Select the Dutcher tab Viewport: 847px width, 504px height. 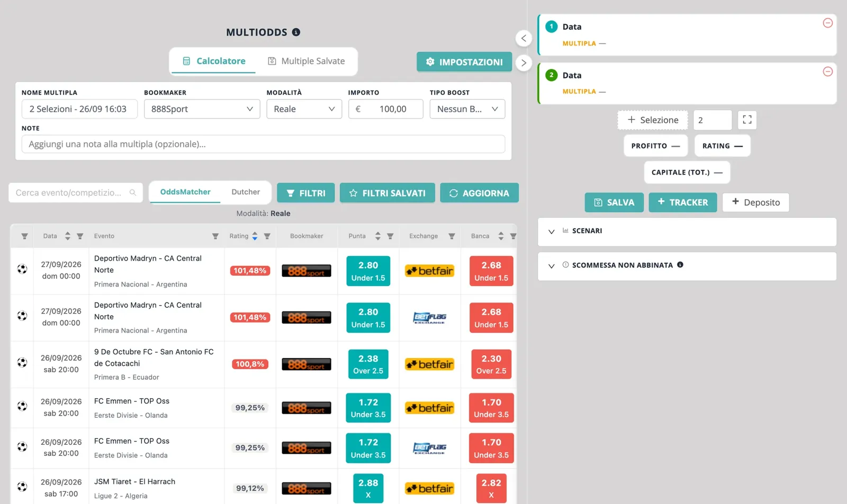point(246,192)
